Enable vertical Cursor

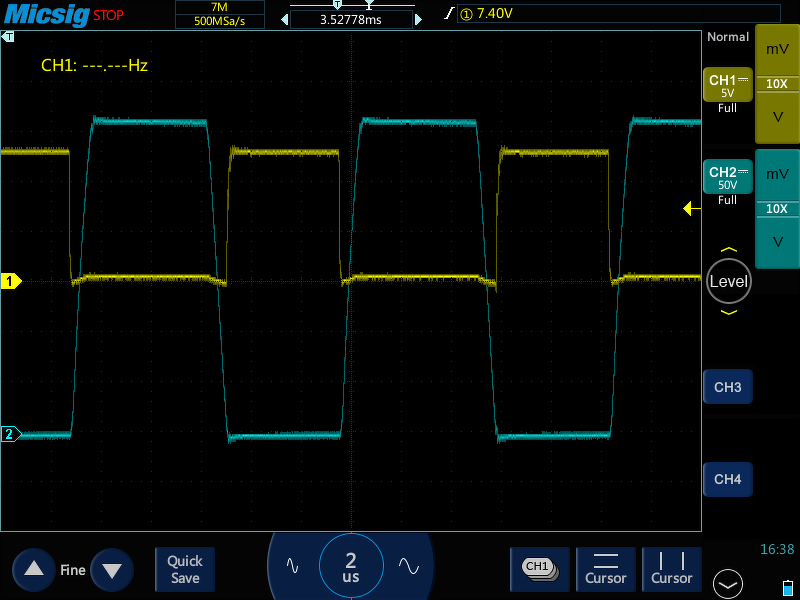[671, 569]
